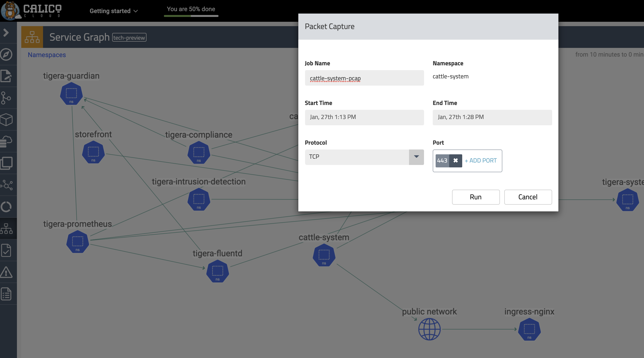Click the tigera-compliance namespace node
This screenshot has height=358, width=644.
click(x=199, y=152)
